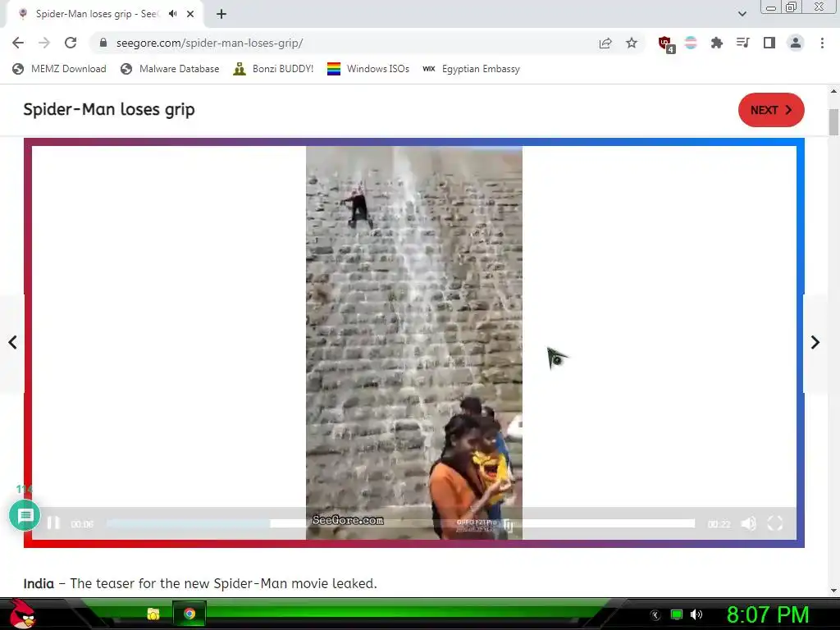Open the system volume tray icon
Image resolution: width=840 pixels, height=630 pixels.
(696, 614)
